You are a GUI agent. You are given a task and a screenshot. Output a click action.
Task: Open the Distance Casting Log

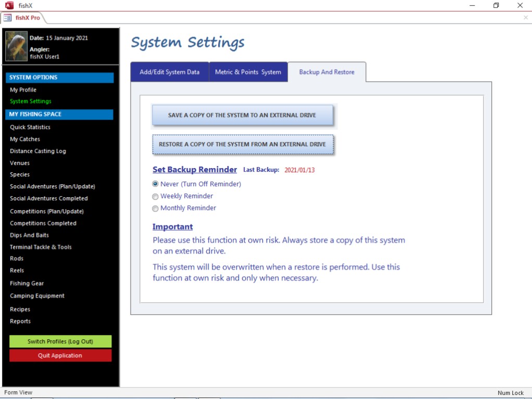[x=37, y=151]
